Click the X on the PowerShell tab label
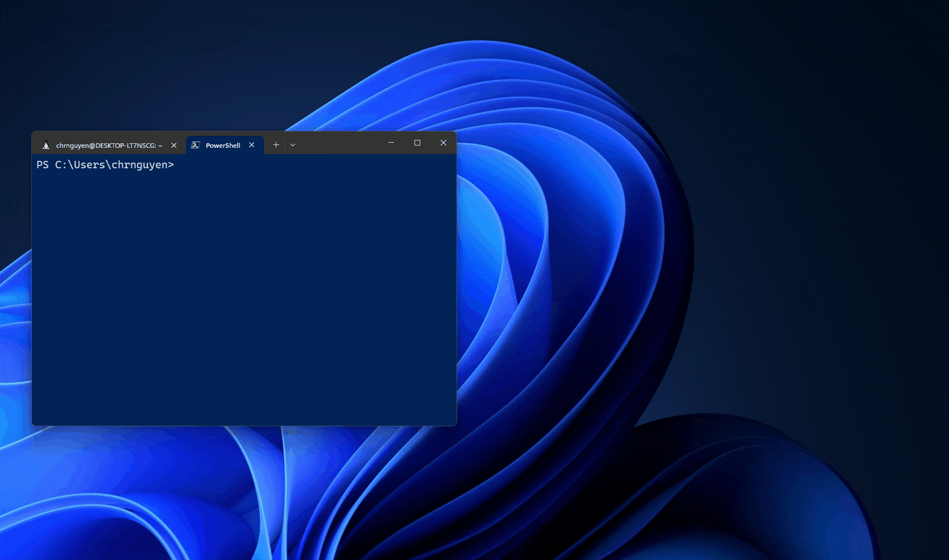Image resolution: width=949 pixels, height=560 pixels. pos(251,145)
